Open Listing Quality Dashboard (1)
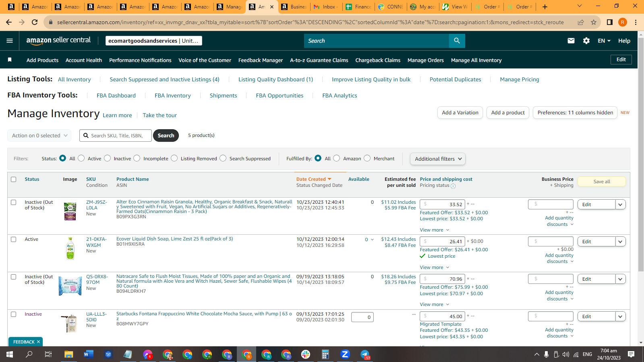The height and width of the screenshot is (362, 644). tap(275, 79)
